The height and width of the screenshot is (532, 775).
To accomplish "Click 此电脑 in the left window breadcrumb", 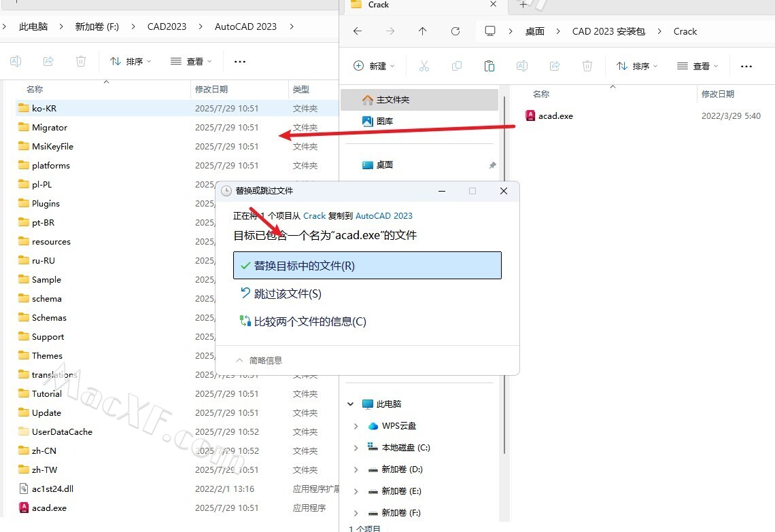I will click(33, 26).
